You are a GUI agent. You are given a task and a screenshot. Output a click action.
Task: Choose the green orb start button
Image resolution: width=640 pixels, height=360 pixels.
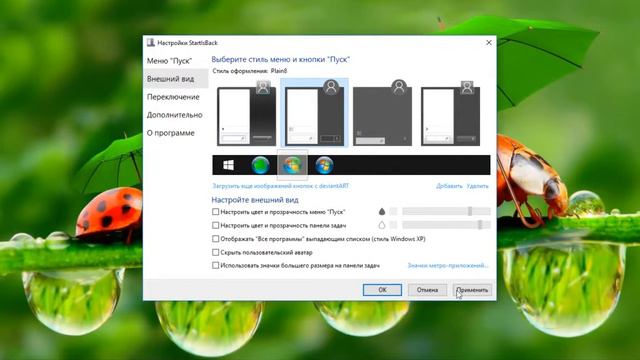point(260,165)
